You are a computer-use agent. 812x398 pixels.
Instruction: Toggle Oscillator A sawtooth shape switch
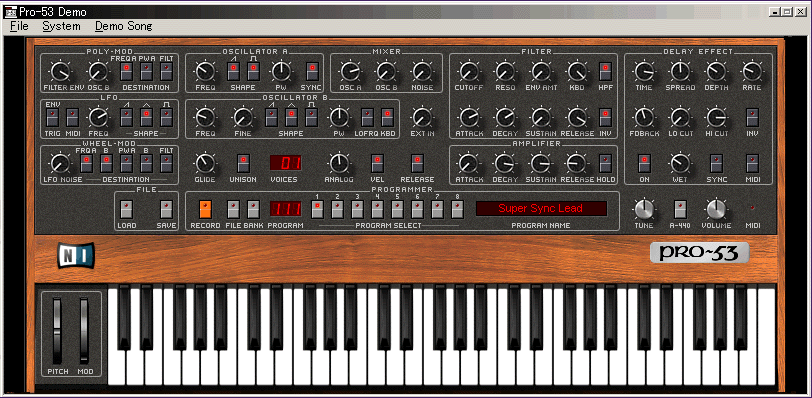(233, 72)
